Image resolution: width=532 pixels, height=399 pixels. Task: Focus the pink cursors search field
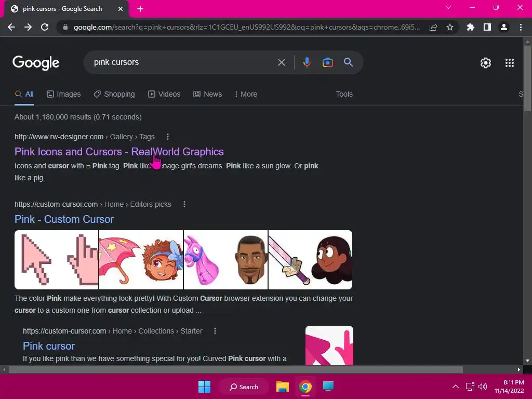pyautogui.click(x=183, y=62)
